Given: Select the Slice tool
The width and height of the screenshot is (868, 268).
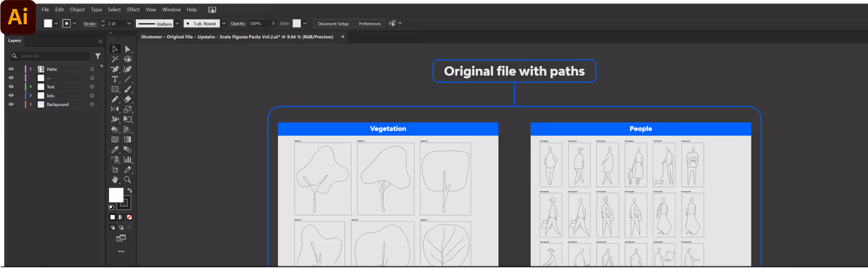Looking at the screenshot, I should pyautogui.click(x=128, y=169).
